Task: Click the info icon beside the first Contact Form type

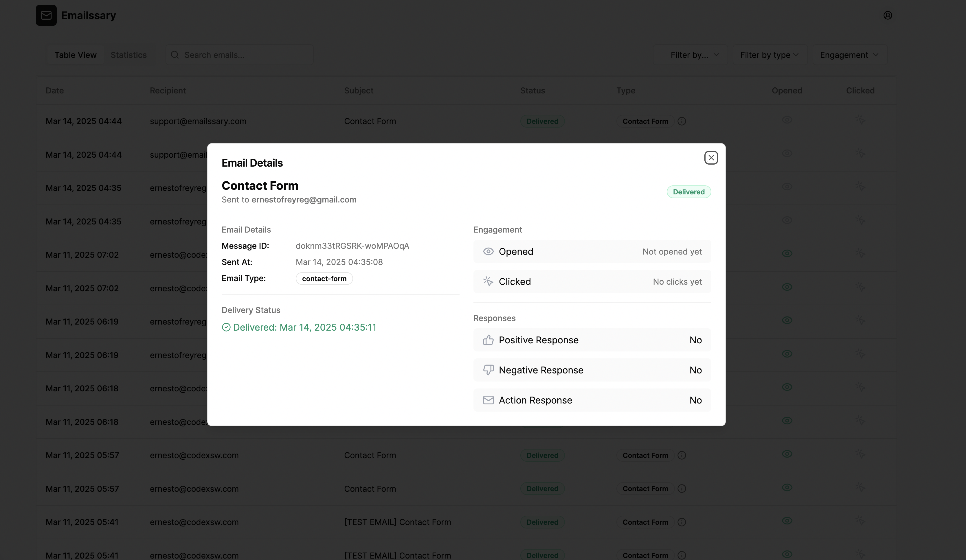Action: 681,121
